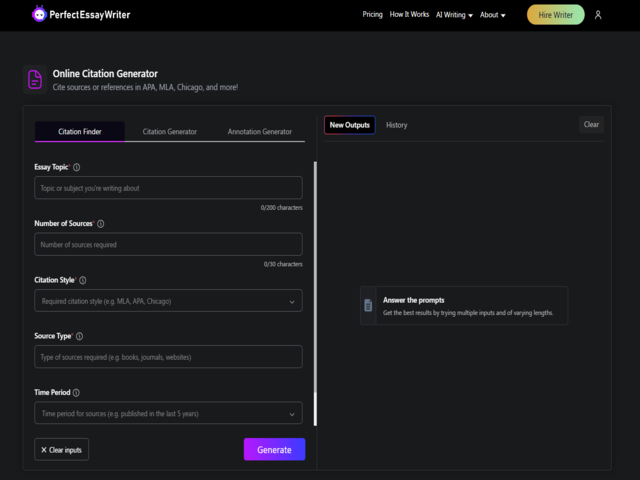The height and width of the screenshot is (480, 640).
Task: Switch to the Citation Generator tab
Action: pos(169,132)
